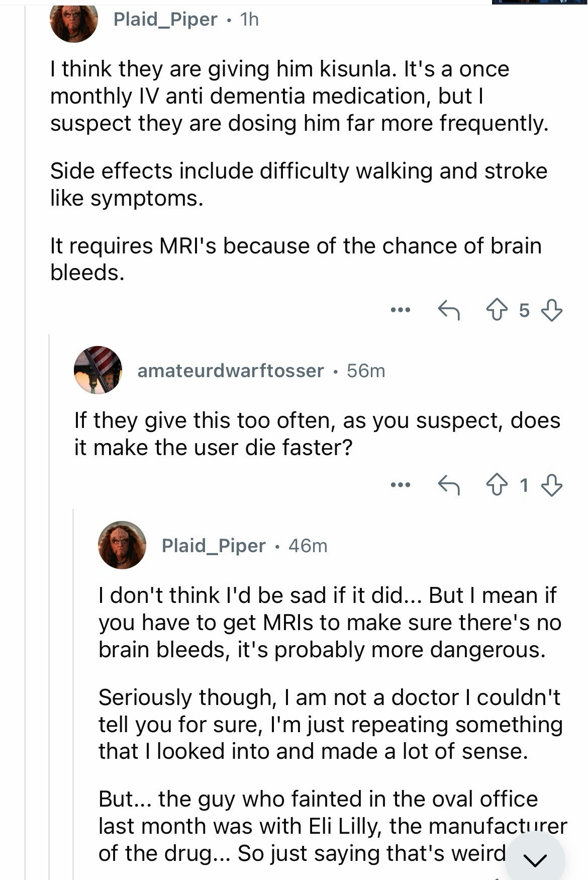Reply to amateurdwarftosser's comment
The height and width of the screenshot is (880, 588).
pos(449,485)
